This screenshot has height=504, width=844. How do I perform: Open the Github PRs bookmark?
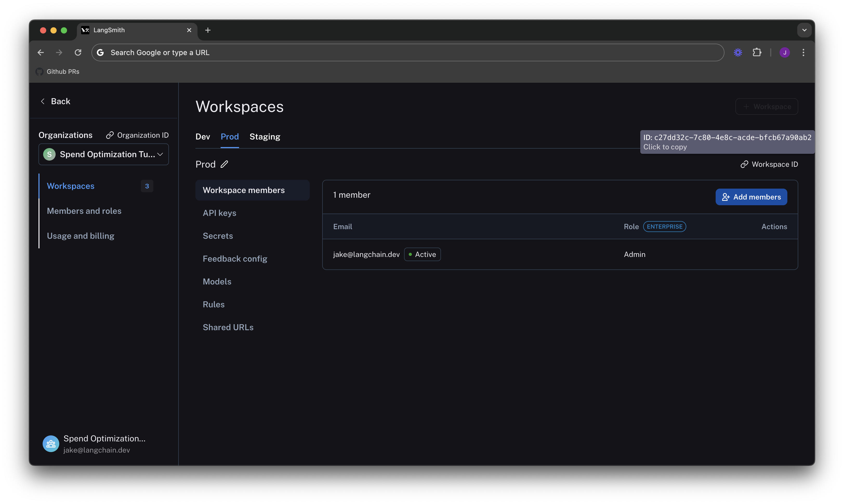(58, 72)
